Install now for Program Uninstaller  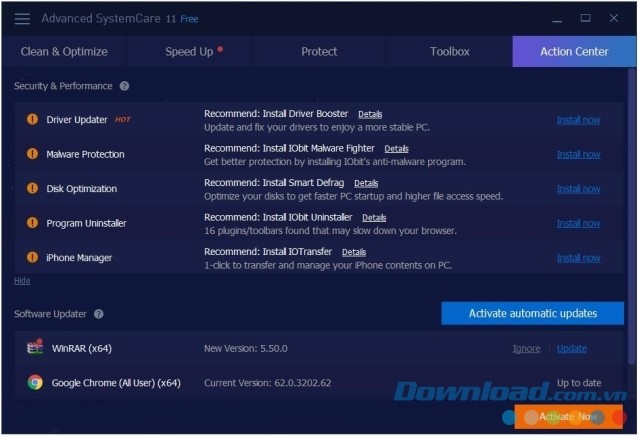(578, 223)
